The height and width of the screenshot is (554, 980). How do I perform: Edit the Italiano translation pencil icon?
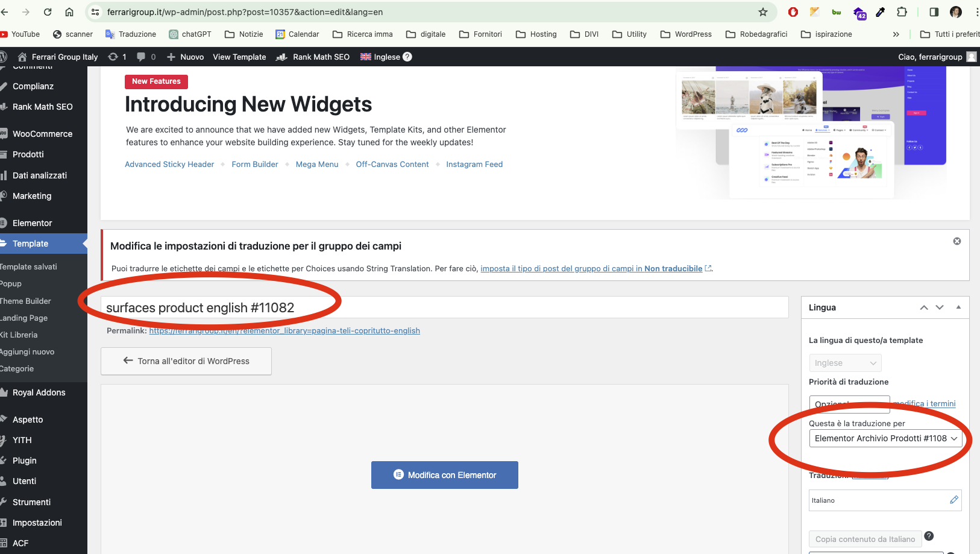click(x=954, y=500)
